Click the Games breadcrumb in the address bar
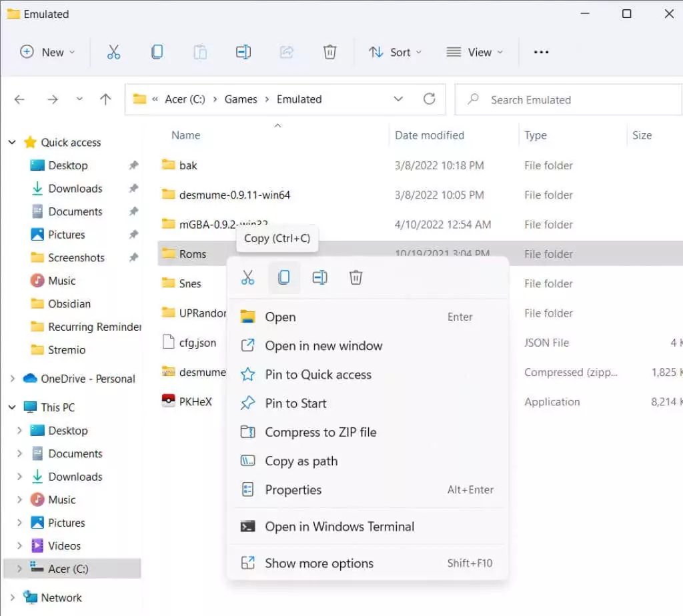 (x=241, y=99)
